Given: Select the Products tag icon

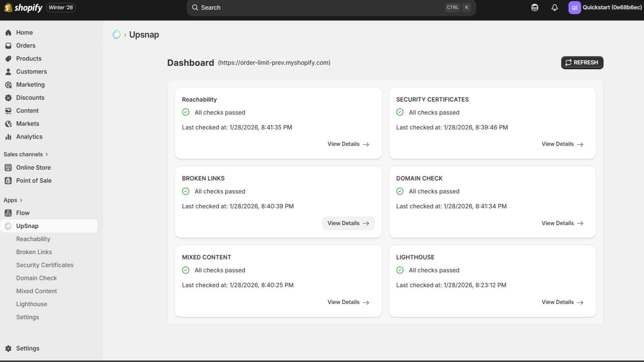Looking at the screenshot, I should 8,59.
